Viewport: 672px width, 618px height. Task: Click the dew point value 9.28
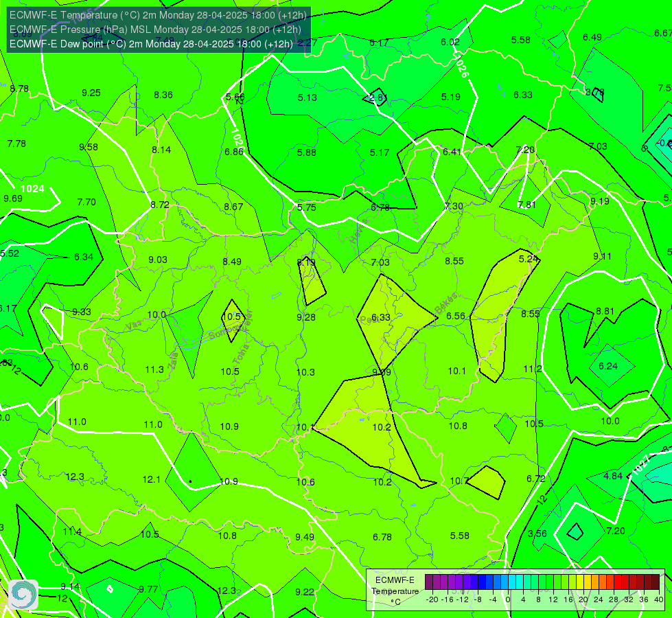306,317
